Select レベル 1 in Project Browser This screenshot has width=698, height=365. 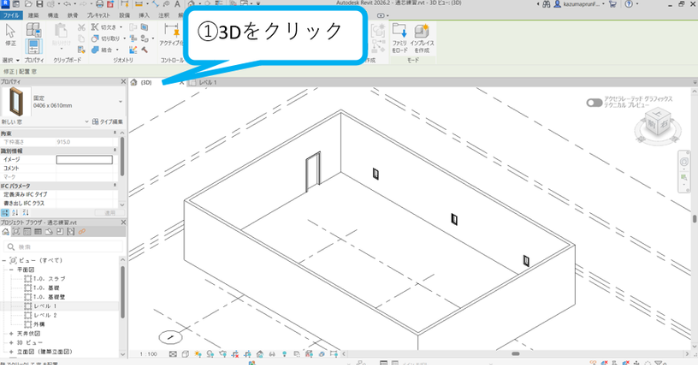tap(45, 306)
